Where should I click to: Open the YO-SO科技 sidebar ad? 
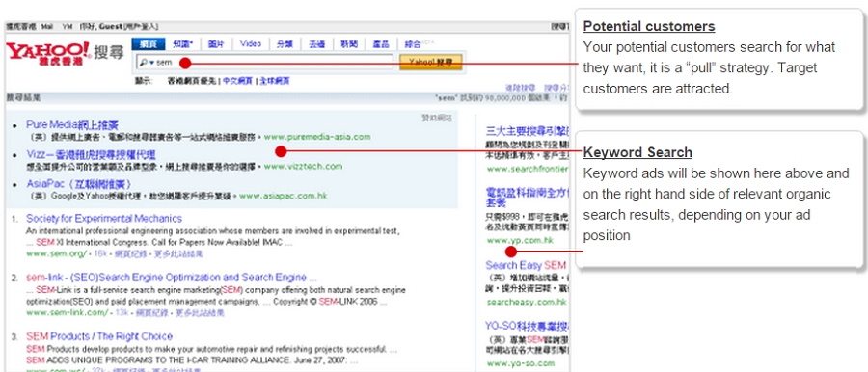[x=527, y=326]
